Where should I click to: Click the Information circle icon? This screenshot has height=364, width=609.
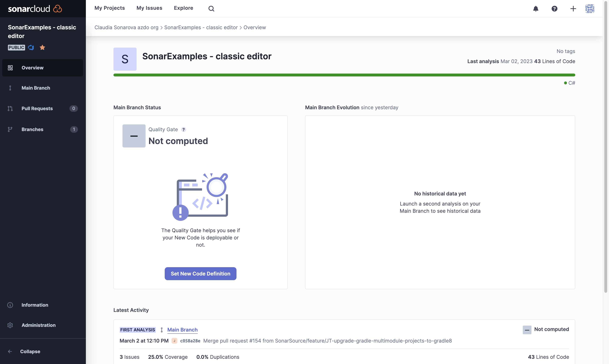tap(10, 305)
